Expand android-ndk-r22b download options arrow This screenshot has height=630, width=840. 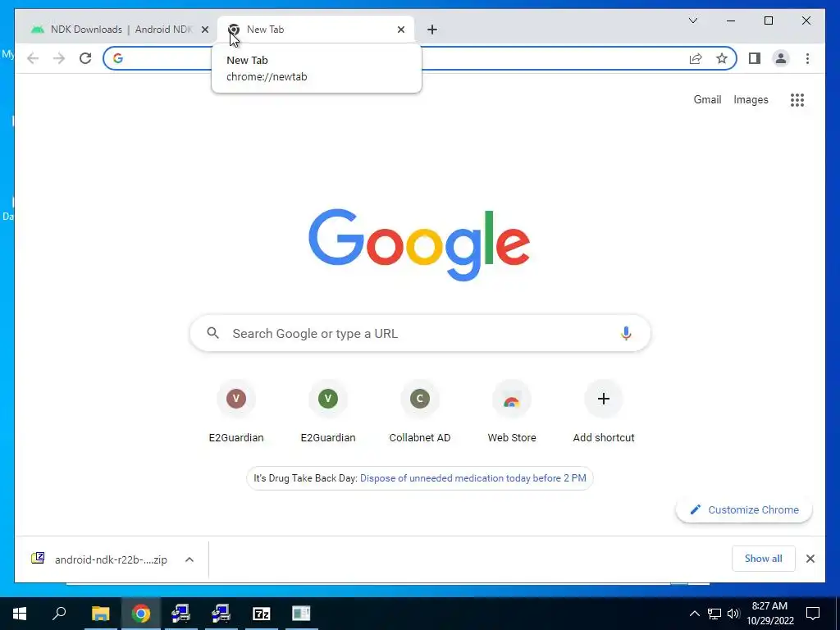[189, 559]
